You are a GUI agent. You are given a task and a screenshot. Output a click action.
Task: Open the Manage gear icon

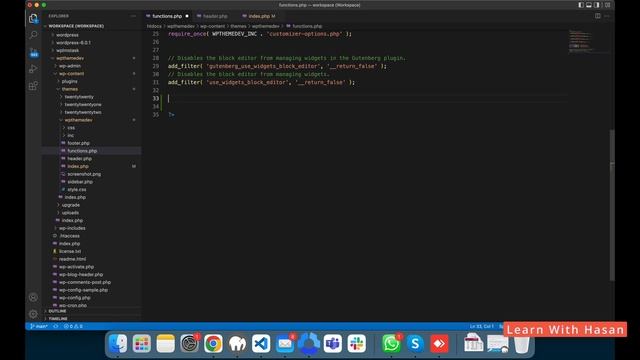[33, 314]
